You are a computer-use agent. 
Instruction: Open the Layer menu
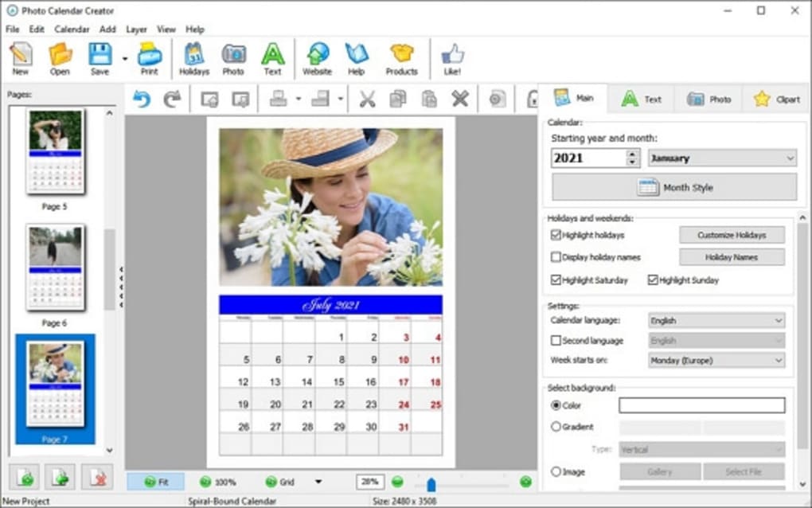click(x=135, y=29)
